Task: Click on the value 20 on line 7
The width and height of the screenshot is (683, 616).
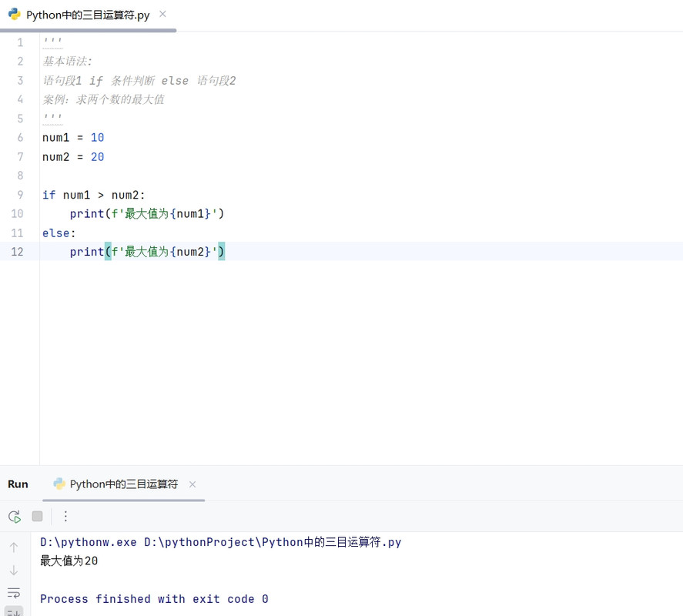Action: click(x=97, y=157)
